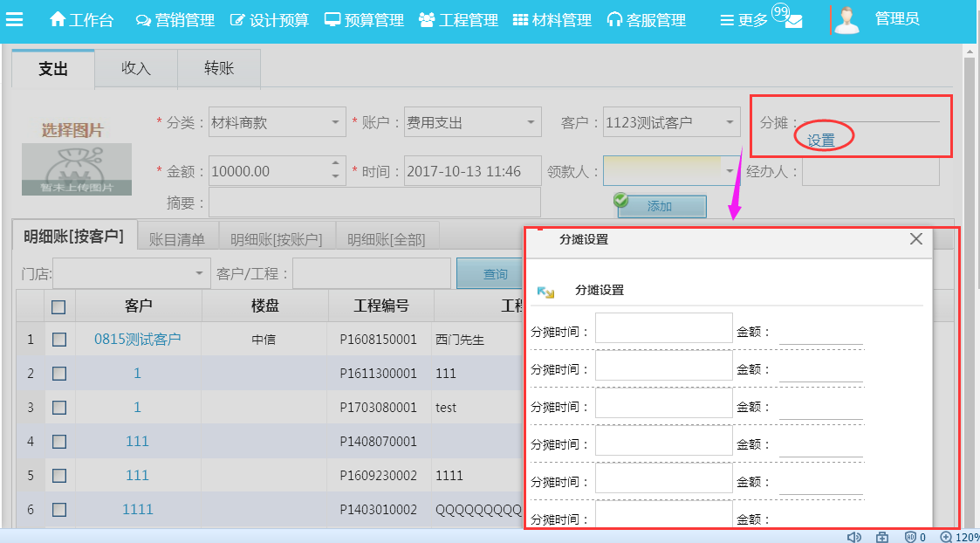Click the 管理员 avatar icon
The height and width of the screenshot is (543, 980).
[846, 19]
